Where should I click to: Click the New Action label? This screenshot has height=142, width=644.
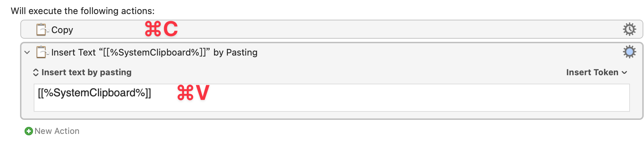[57, 131]
